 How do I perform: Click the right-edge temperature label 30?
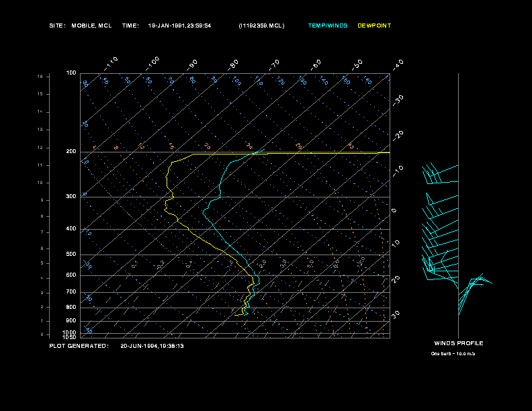(x=396, y=314)
